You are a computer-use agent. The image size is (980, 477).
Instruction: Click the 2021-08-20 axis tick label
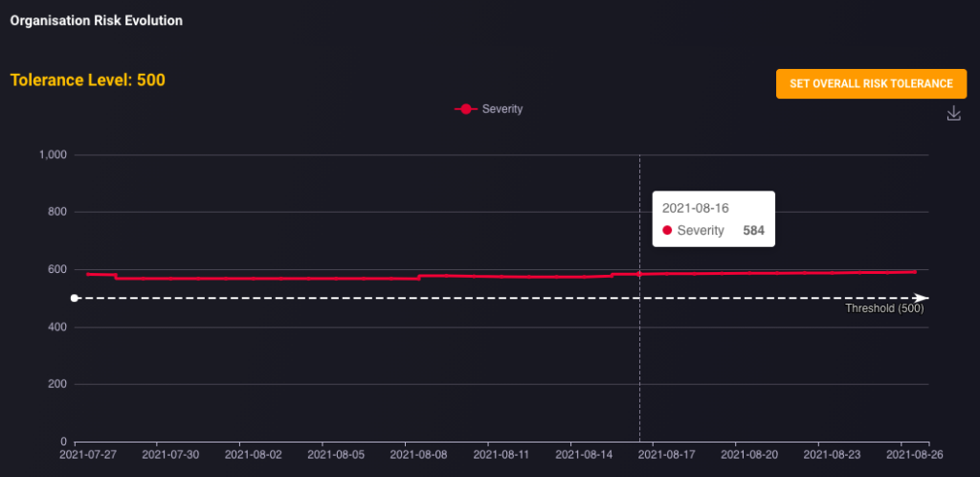pyautogui.click(x=749, y=455)
